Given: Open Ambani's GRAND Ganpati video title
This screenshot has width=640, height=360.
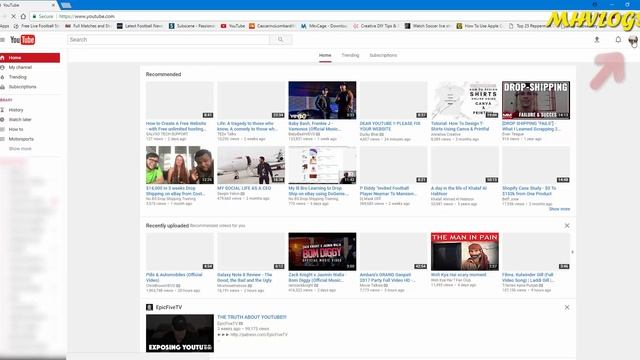Looking at the screenshot, I should pyautogui.click(x=387, y=278).
